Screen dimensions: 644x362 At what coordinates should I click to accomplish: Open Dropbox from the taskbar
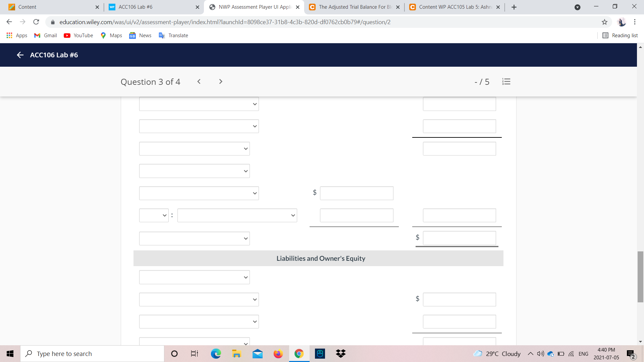pos(340,354)
